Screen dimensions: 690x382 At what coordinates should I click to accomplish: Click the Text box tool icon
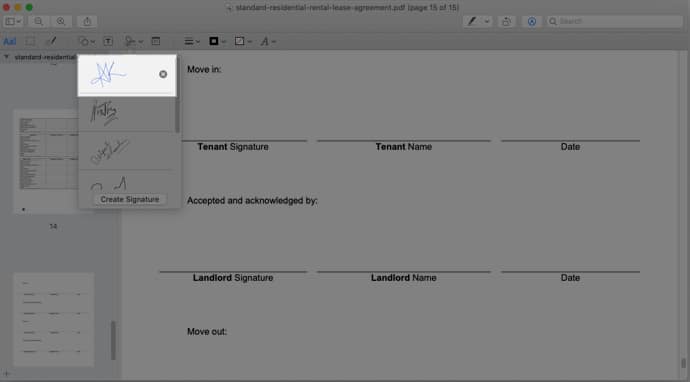(x=108, y=41)
